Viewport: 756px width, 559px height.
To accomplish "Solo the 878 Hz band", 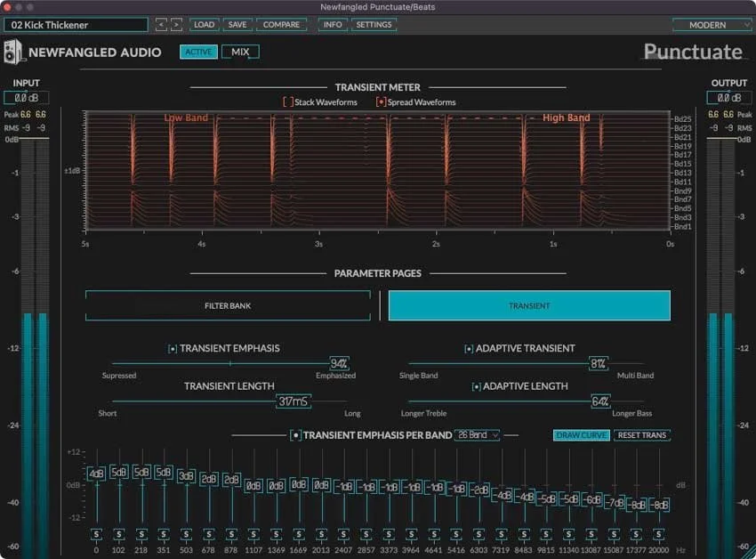I will click(x=231, y=534).
